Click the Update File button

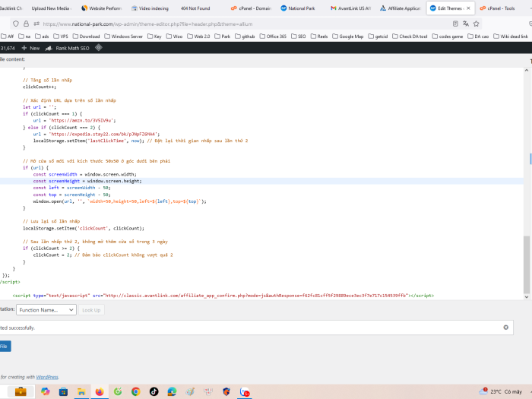5,346
